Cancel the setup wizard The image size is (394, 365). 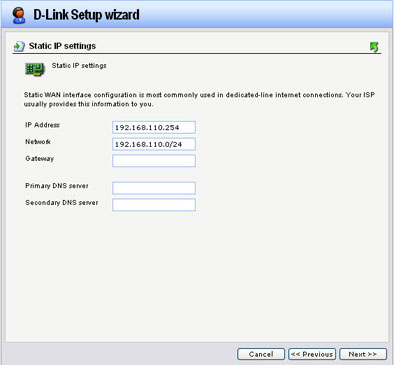pyautogui.click(x=261, y=354)
